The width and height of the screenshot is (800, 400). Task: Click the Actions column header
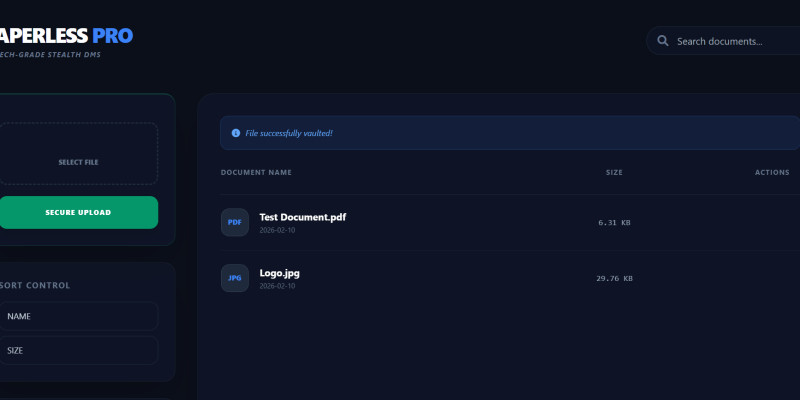coord(772,173)
